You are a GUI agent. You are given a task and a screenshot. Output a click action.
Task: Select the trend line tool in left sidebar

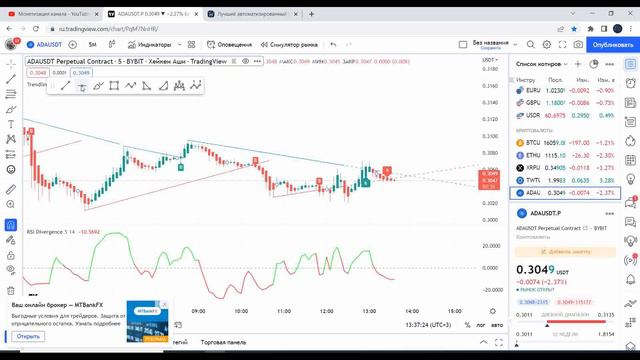pyautogui.click(x=11, y=79)
